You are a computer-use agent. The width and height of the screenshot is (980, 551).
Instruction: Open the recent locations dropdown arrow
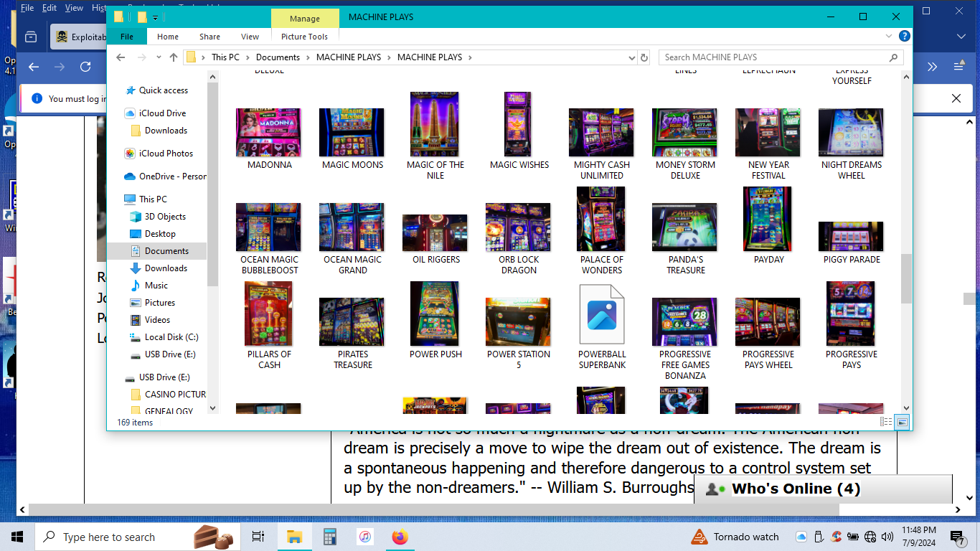(x=157, y=57)
